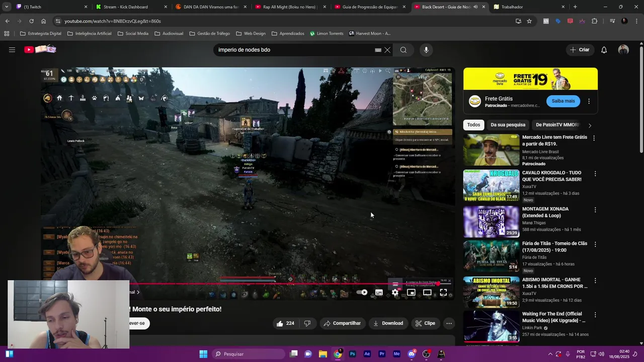Open After Effects from the taskbar
Viewport: 644px width, 362px height.
(x=367, y=354)
